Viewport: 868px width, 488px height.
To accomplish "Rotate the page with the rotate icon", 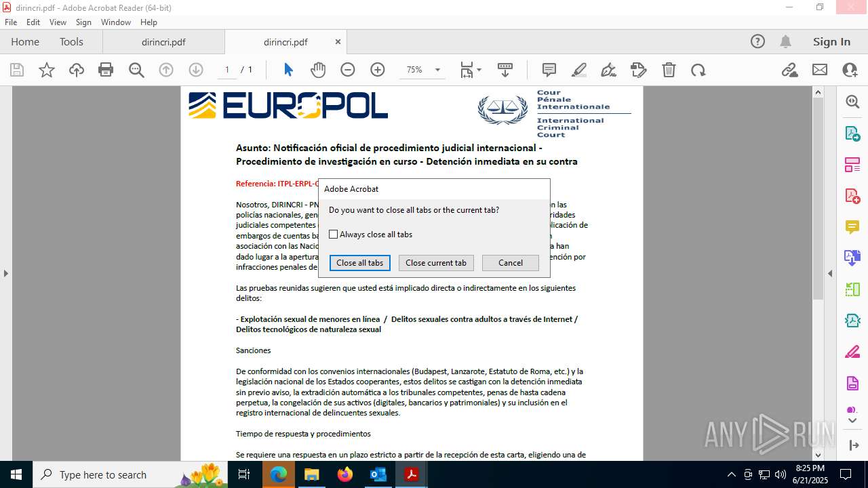I will coord(698,70).
